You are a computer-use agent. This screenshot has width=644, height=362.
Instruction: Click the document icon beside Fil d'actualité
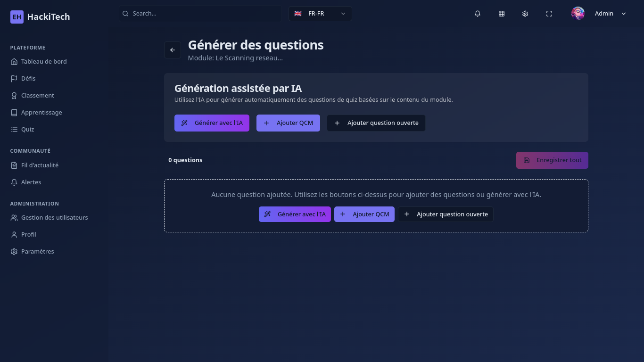(x=14, y=165)
